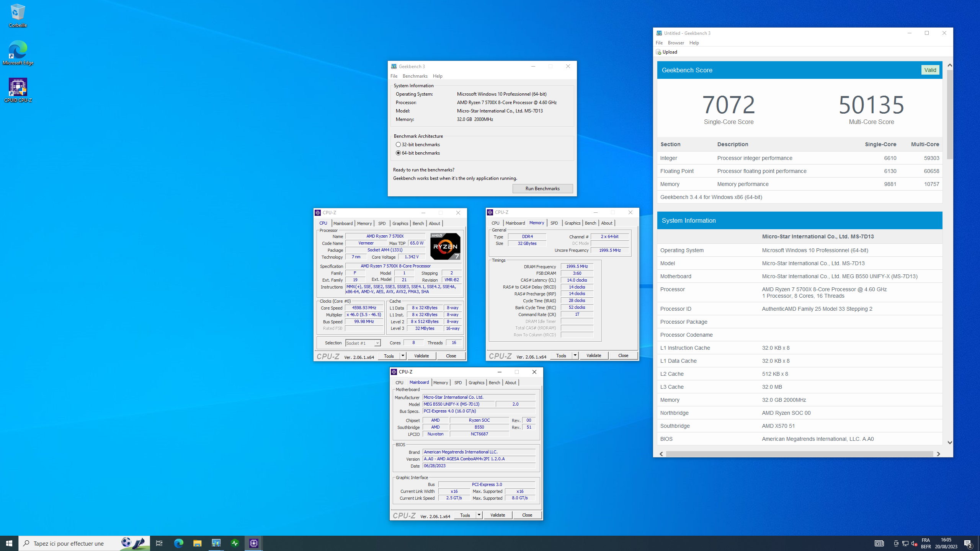This screenshot has height=551, width=980.
Task: Switch to Bench tab in CPU window
Action: (x=418, y=223)
